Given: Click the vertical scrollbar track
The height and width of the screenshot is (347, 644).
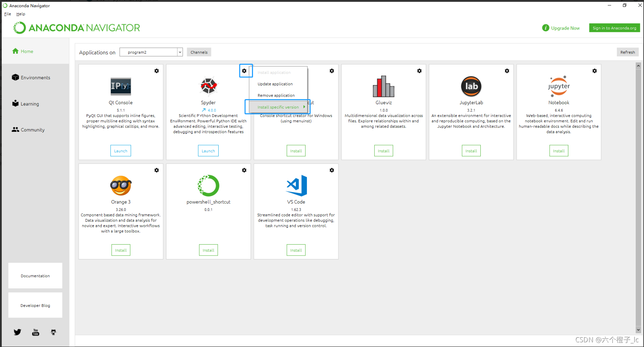Looking at the screenshot, I should point(638,198).
